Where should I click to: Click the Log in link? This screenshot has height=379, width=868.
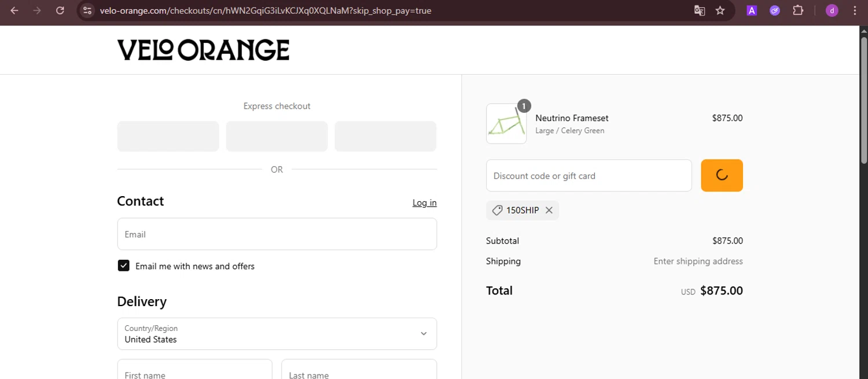coord(424,203)
